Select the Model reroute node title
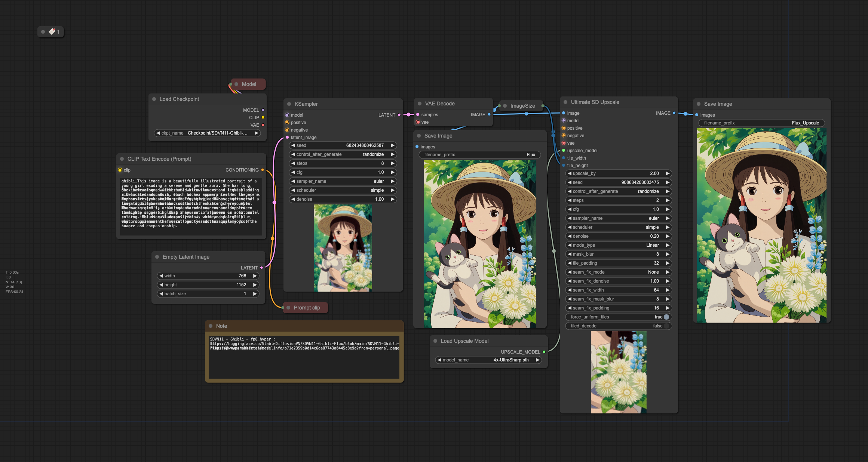868x462 pixels. (249, 84)
